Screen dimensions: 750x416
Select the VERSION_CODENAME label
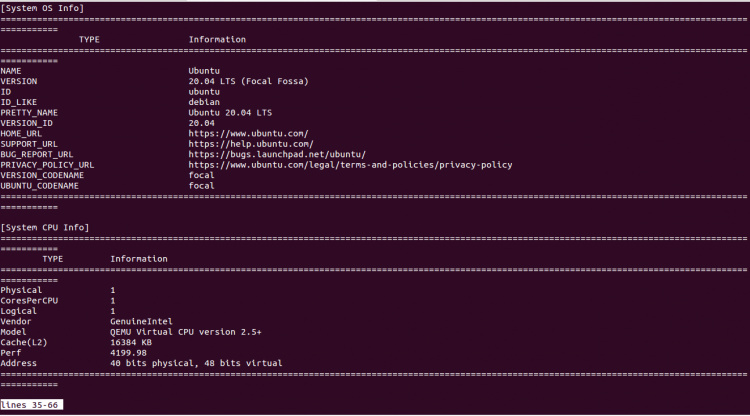click(40, 175)
